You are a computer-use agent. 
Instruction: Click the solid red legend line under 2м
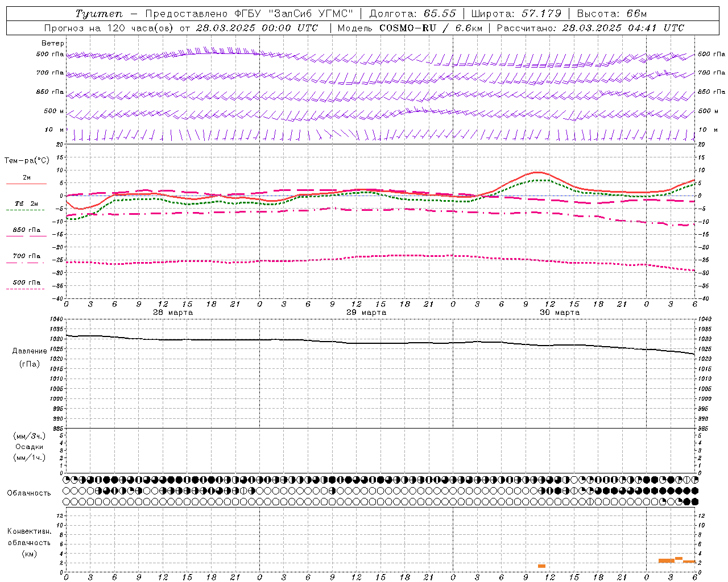click(26, 184)
